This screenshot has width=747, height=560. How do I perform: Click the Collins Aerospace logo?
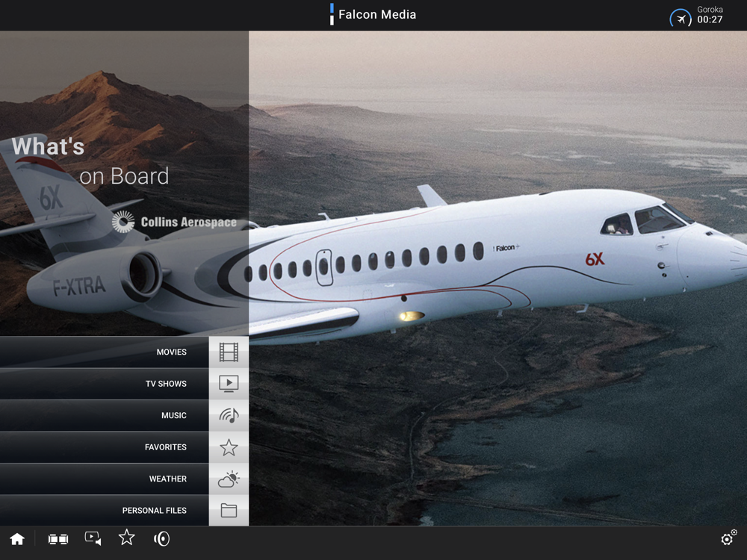pos(174,222)
